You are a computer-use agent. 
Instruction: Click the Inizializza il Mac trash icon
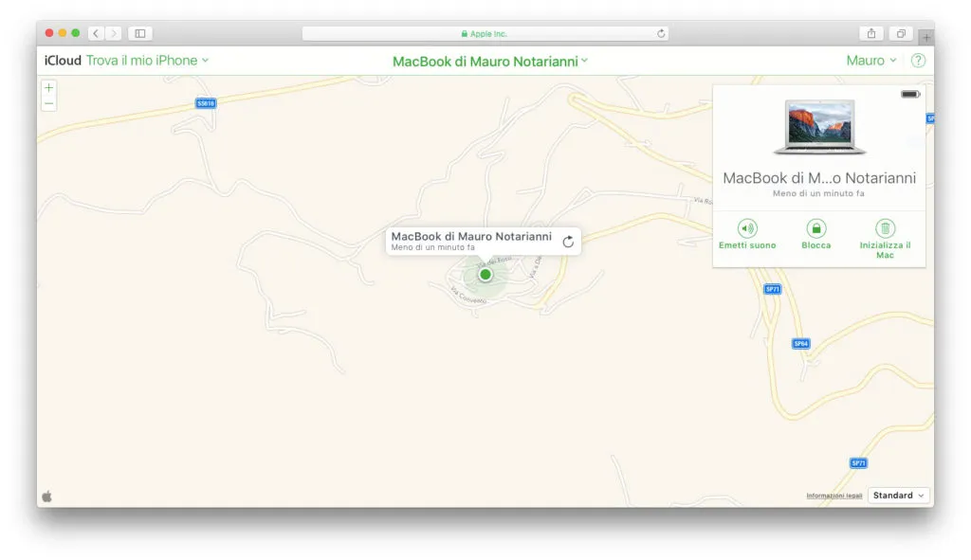pyautogui.click(x=884, y=228)
